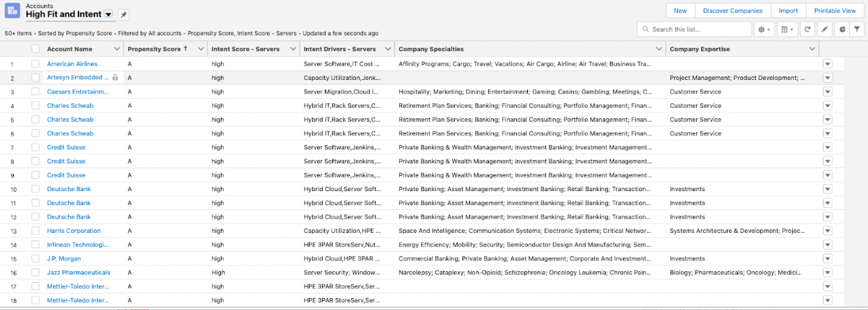
Task: Open the American Airlines account link
Action: 72,64
